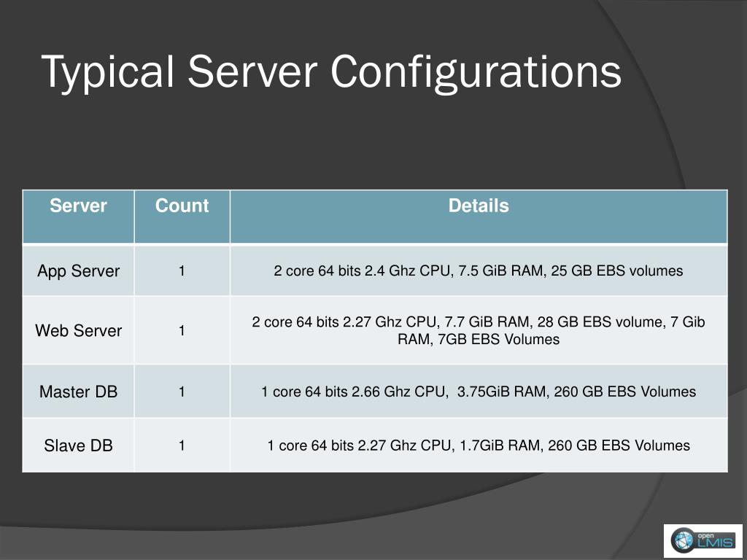Select the 'App Server' cell
The height and width of the screenshot is (560, 747).
[x=78, y=271]
